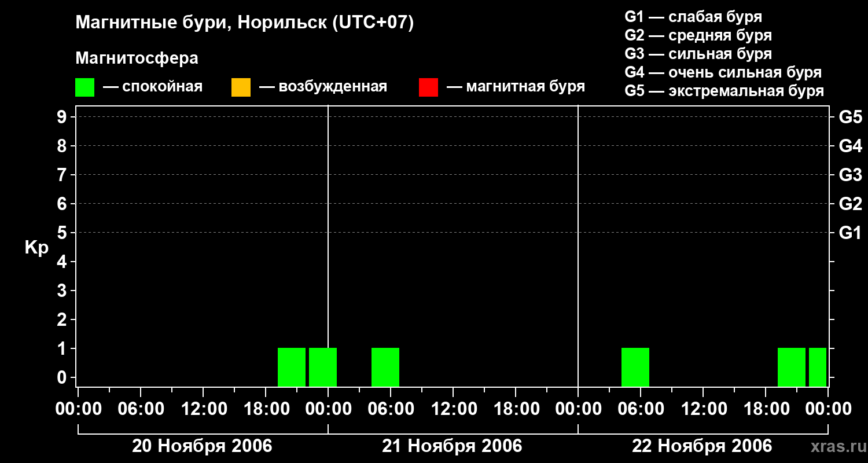The image size is (868, 463).
Task: Click the green bar spanning midnight into 21 November
Action: [323, 367]
